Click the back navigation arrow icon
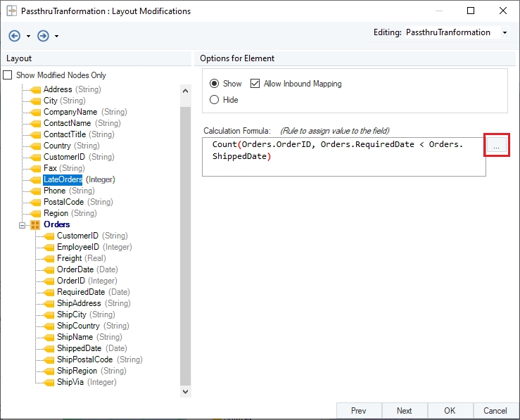 [14, 36]
